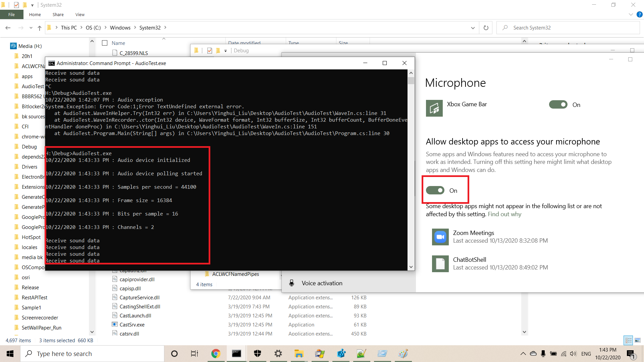Refresh the System32 folder
The width and height of the screenshot is (644, 362).
pyautogui.click(x=486, y=28)
